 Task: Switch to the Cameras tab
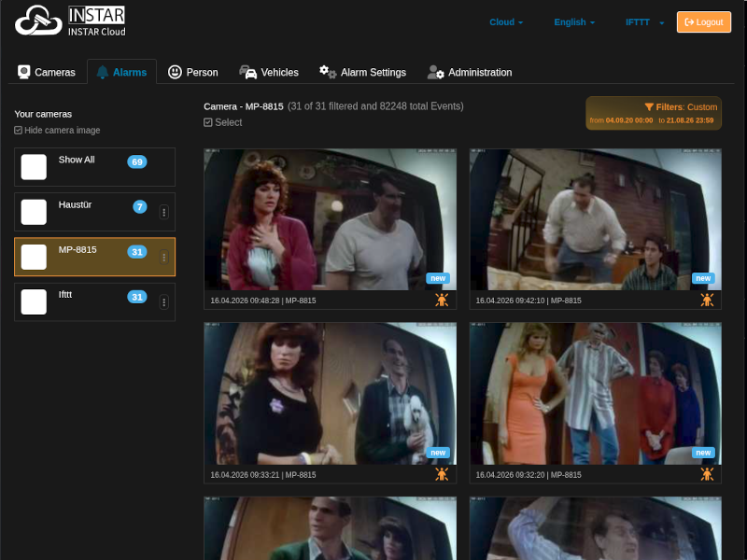(x=47, y=73)
